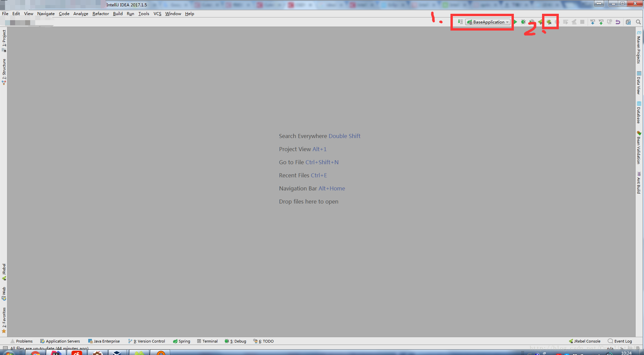The width and height of the screenshot is (644, 355).
Task: Open the Navigate menu
Action: (46, 14)
